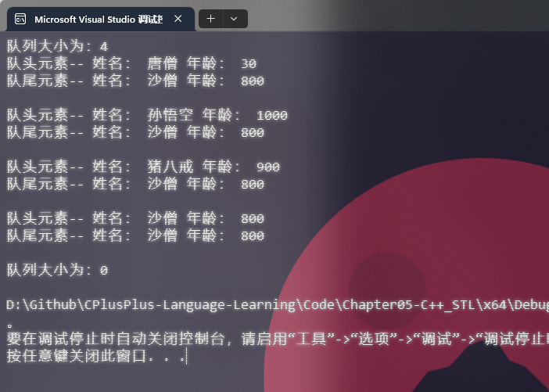Click the line '队头元素-- 姓名: 唐僧 年龄: 30'
Viewport: 549px width, 392px height.
(x=131, y=63)
